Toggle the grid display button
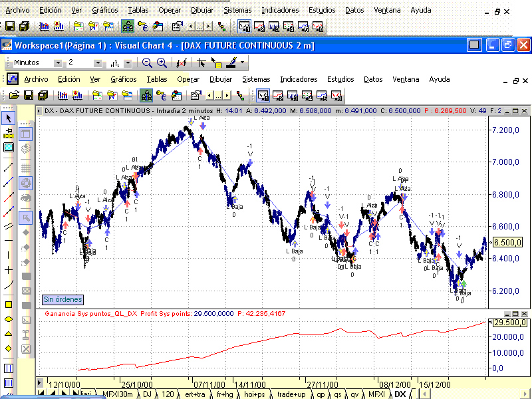532x399 pixels. [26, 168]
